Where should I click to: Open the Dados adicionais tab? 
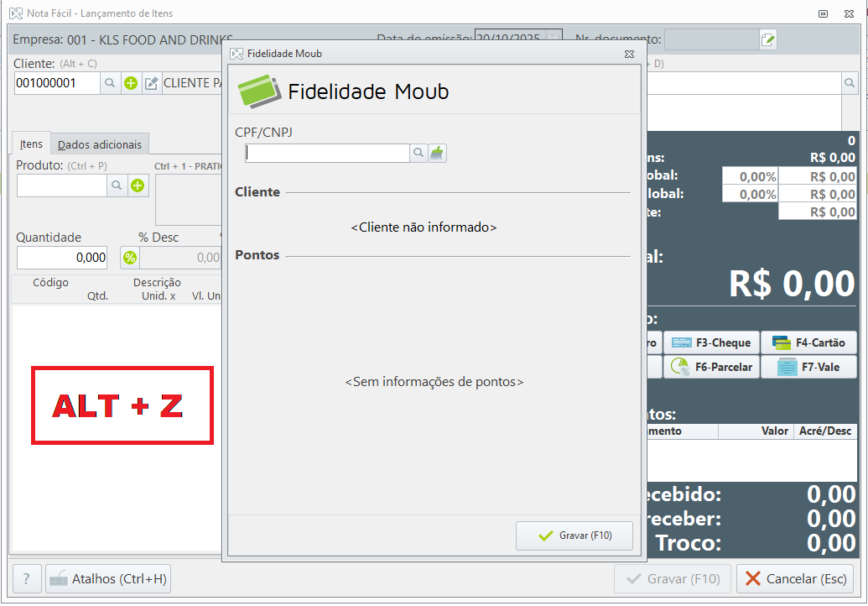click(100, 144)
